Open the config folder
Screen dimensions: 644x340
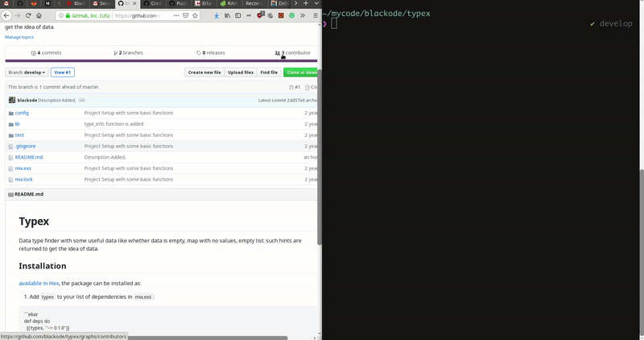click(x=22, y=113)
